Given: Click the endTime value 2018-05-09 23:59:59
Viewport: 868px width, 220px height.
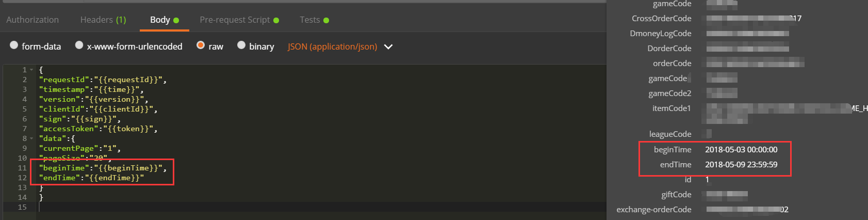Looking at the screenshot, I should click(741, 165).
